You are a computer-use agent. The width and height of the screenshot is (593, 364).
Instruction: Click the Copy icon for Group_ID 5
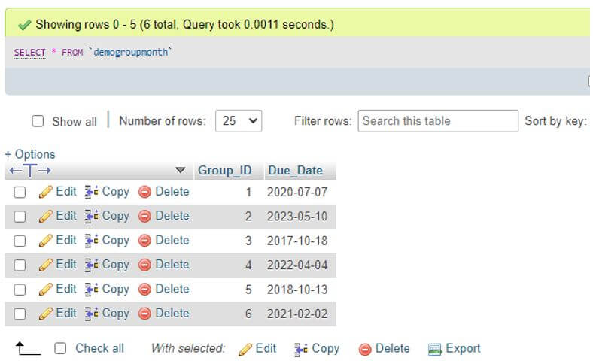[x=91, y=289]
